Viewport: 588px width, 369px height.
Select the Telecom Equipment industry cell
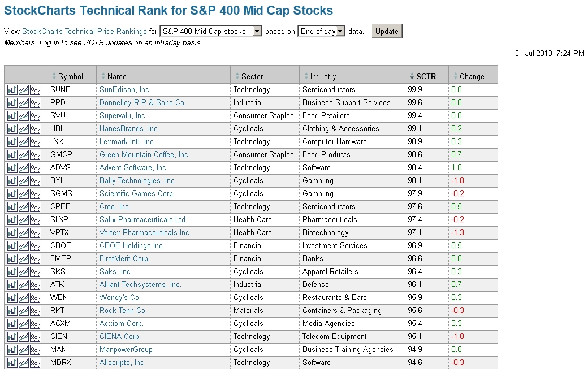coord(352,336)
